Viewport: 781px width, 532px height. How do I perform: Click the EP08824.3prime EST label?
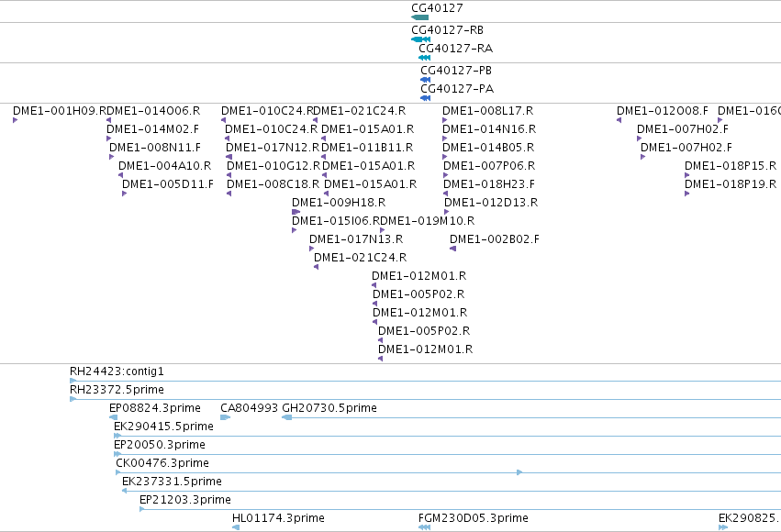coord(155,408)
